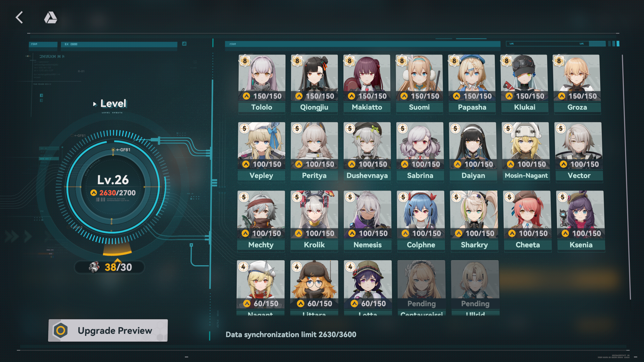Screen dimensions: 644x362
Task: Choose the Klukai name label
Action: click(525, 107)
